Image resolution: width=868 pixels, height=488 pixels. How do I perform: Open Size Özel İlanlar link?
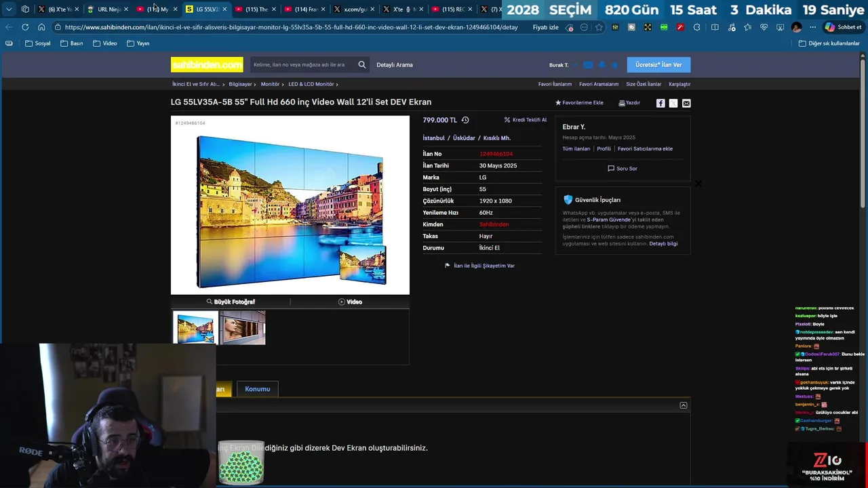click(644, 84)
